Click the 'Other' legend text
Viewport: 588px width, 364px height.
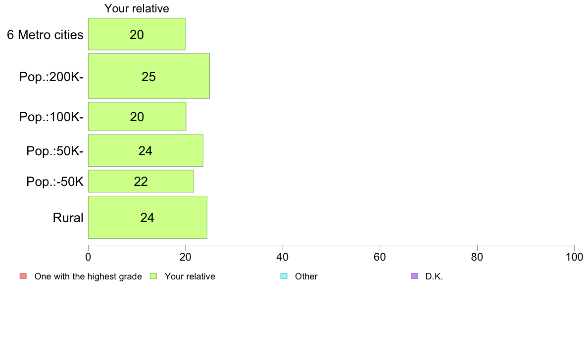[306, 276]
